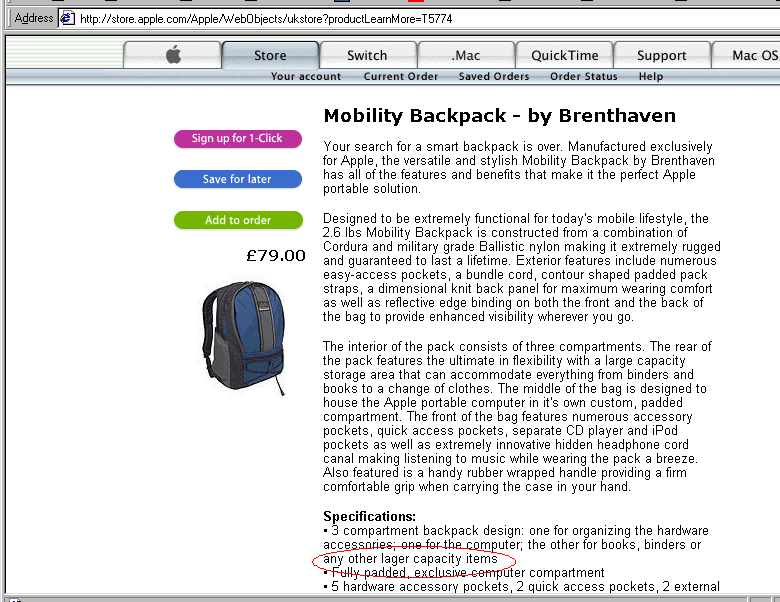View Current Order in the sub-navigation
Image resolution: width=780 pixels, height=602 pixels.
[400, 76]
